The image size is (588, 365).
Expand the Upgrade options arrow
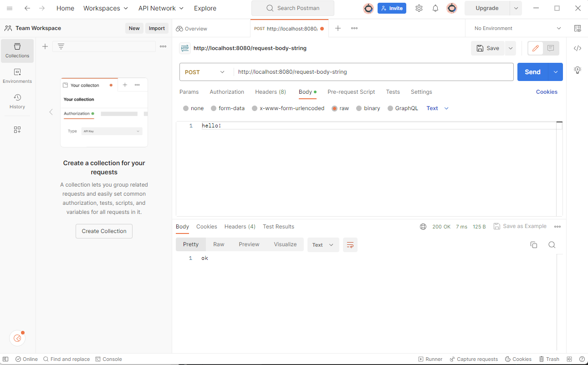pos(516,8)
